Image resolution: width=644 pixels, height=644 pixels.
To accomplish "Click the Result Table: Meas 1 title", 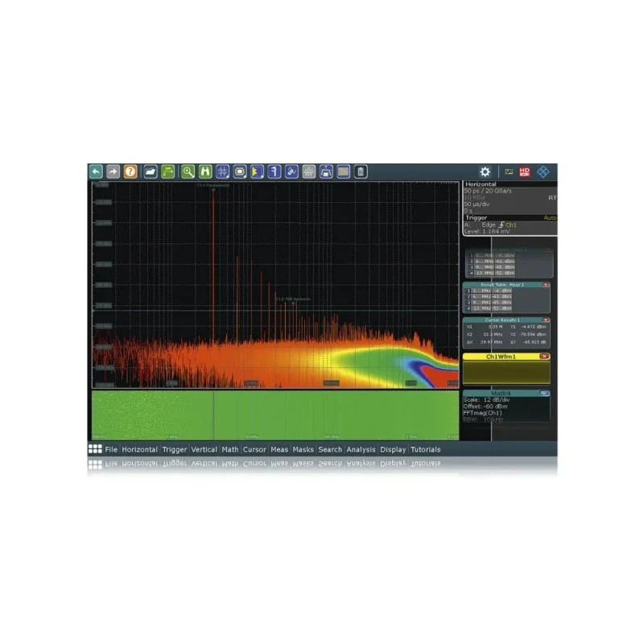I will pos(502,285).
